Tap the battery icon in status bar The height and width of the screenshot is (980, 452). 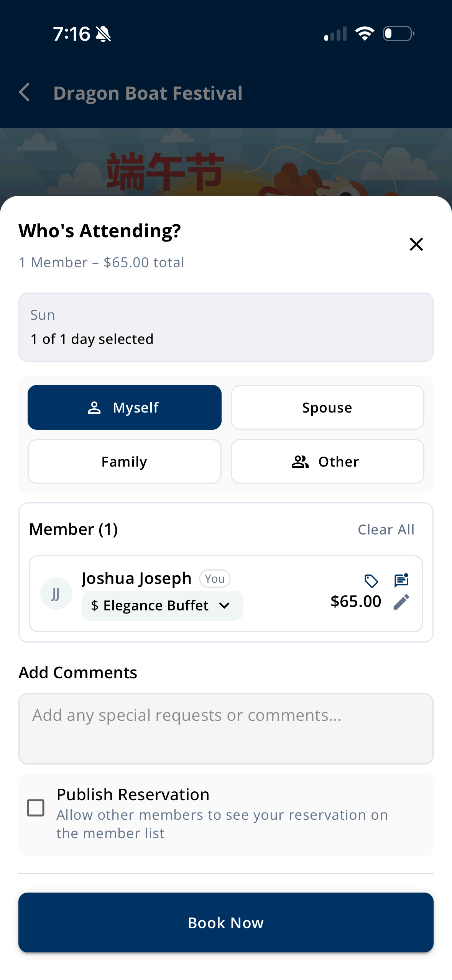tap(399, 34)
